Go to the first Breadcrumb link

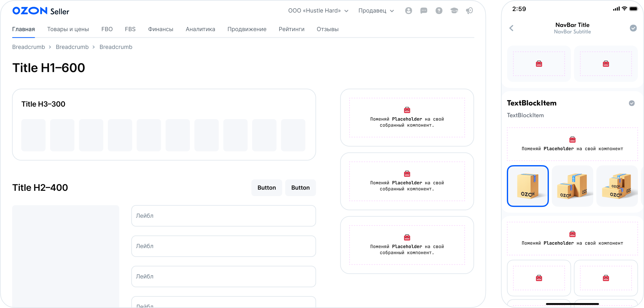[x=28, y=47]
